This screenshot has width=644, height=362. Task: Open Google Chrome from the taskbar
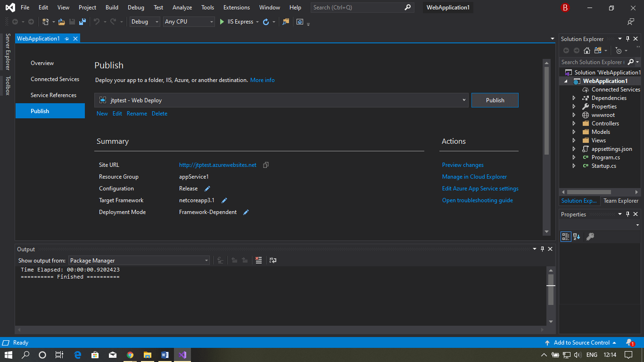coord(130,355)
